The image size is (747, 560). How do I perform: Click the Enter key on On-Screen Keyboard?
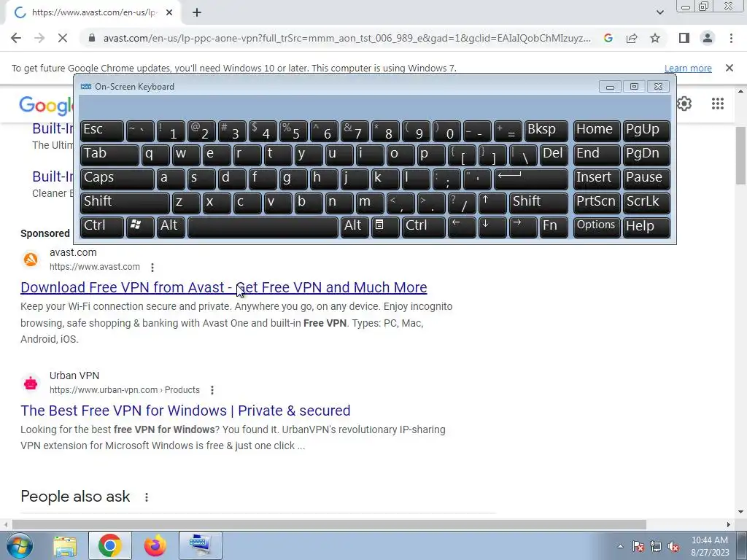tap(531, 179)
